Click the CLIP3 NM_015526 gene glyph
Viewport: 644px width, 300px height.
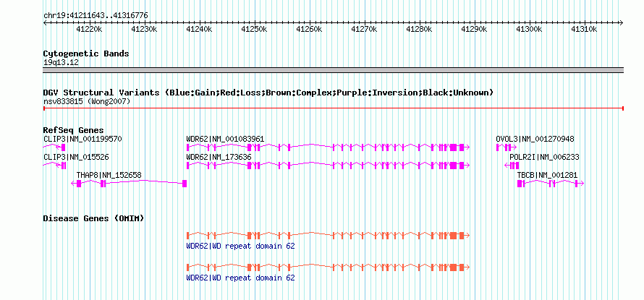(54, 166)
